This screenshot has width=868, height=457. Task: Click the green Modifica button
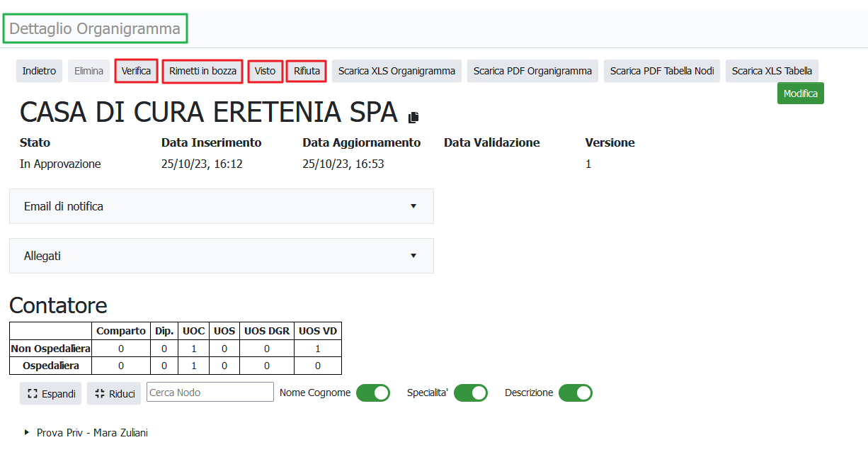801,94
